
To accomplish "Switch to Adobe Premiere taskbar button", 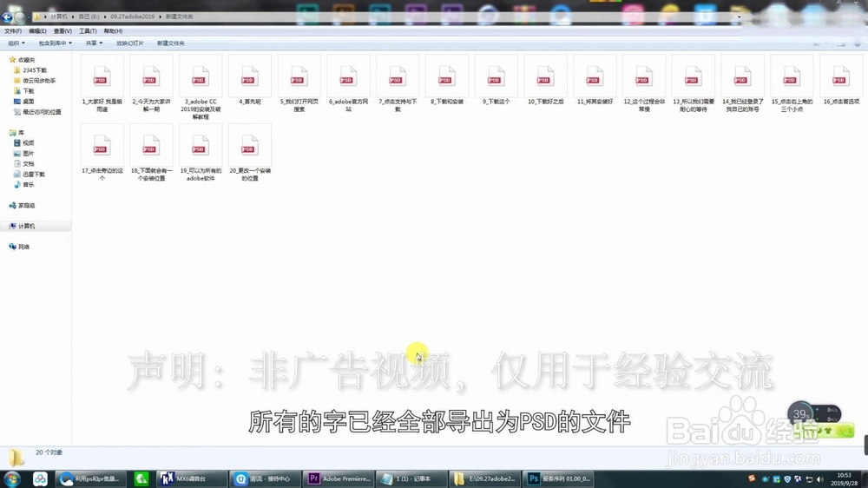I will click(x=339, y=478).
